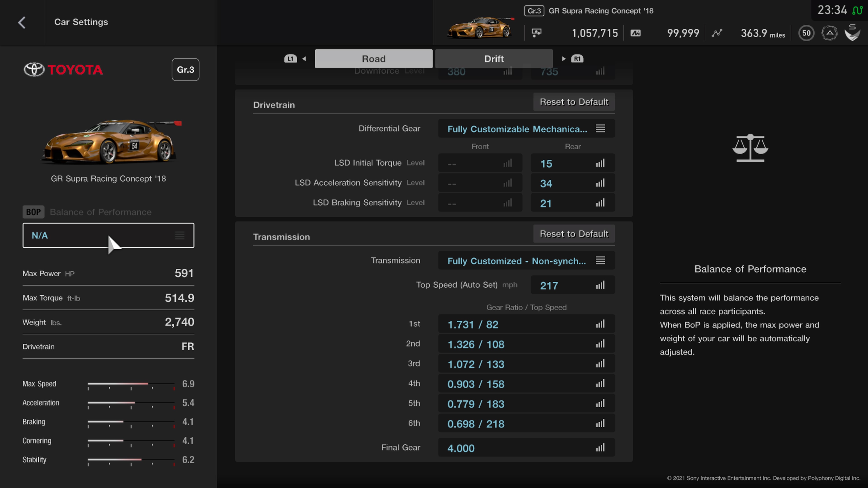Click the mileage points icon beside 99,999

click(x=635, y=33)
